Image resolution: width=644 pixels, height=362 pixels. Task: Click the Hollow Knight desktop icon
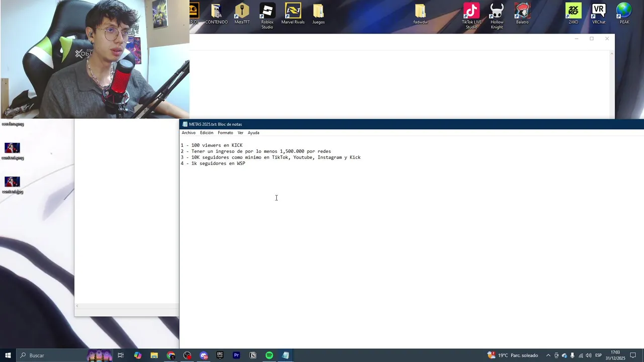pos(497,16)
